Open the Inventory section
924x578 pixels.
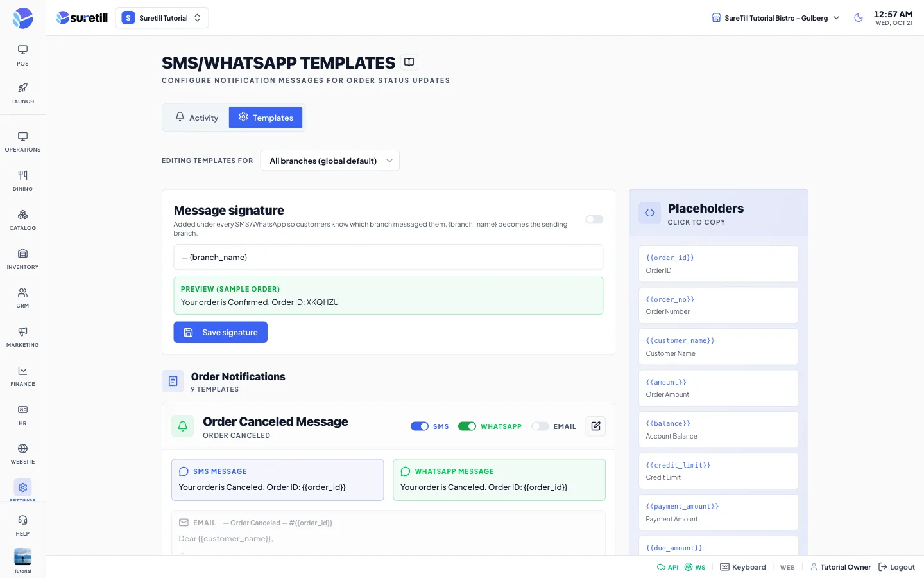pos(22,259)
